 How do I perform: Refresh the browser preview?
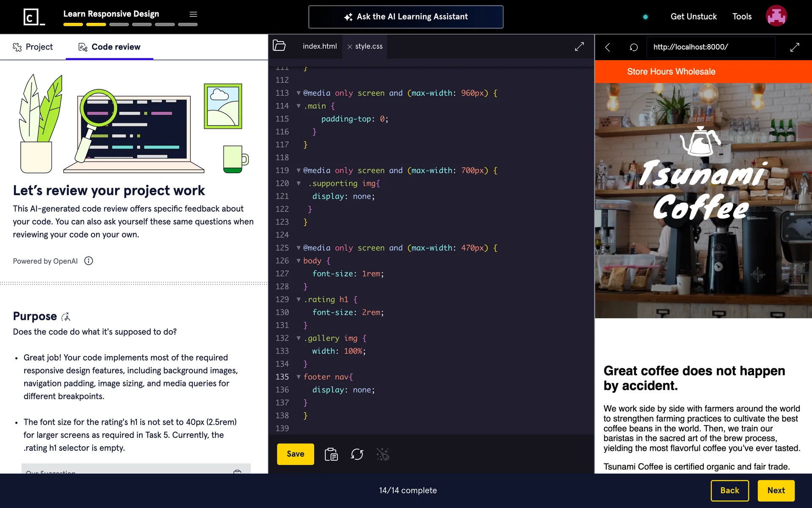pos(634,47)
